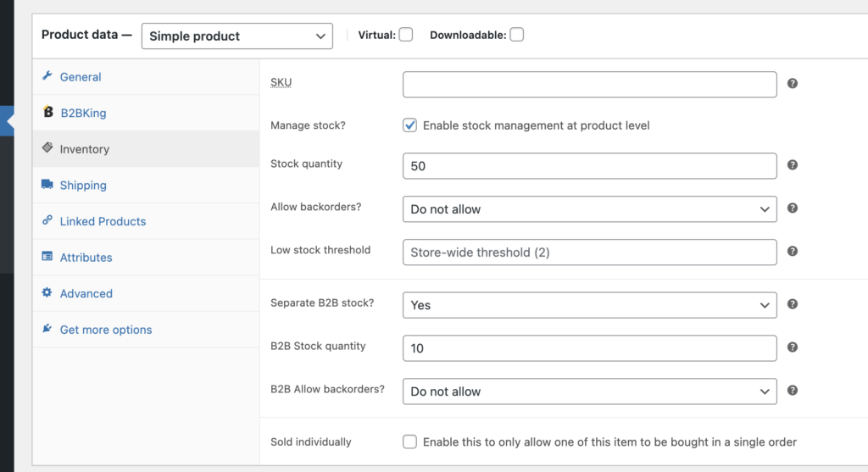Click help icon for Allow backorders
Screen dimensions: 868x472
tap(793, 208)
